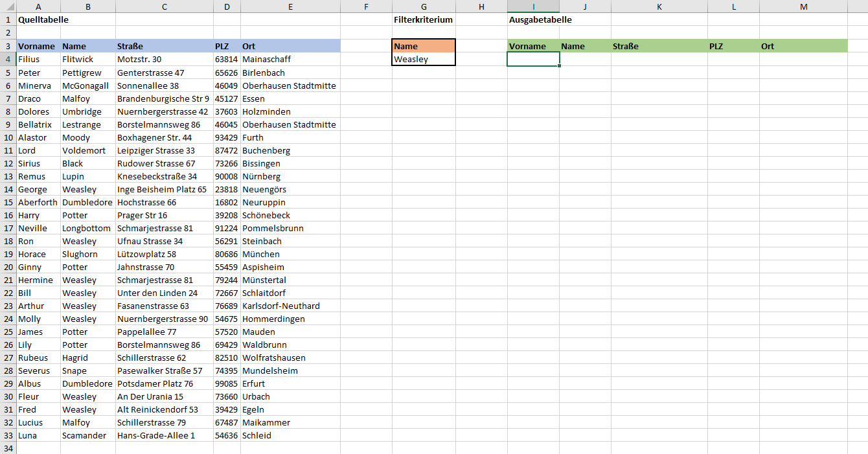Select the cell 'Holzminden'
The height and width of the screenshot is (454, 868).
[290, 111]
